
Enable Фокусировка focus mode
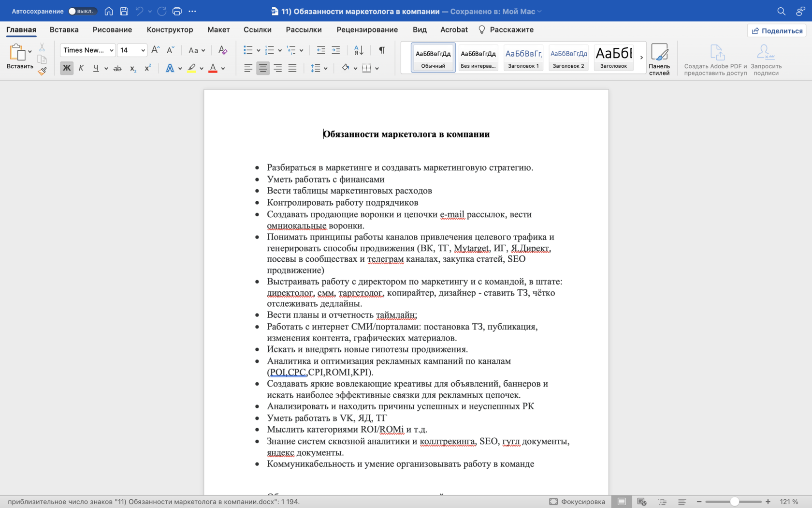[577, 502]
